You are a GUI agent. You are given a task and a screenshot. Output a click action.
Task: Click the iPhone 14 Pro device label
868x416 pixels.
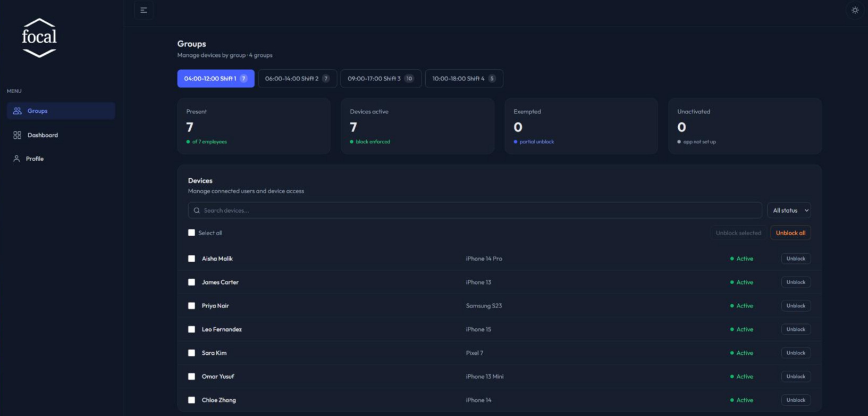tap(484, 259)
